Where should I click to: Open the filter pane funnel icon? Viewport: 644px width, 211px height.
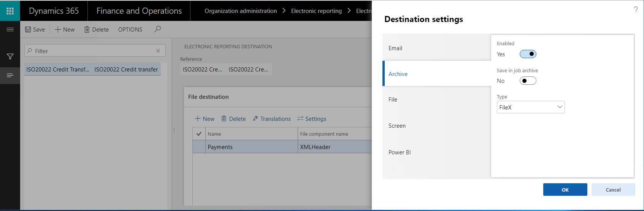[10, 57]
